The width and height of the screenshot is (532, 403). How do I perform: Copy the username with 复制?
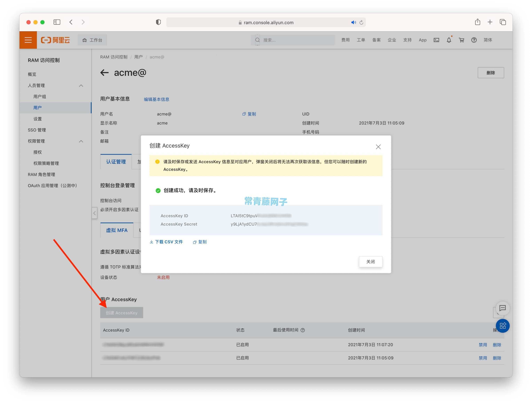pos(249,114)
